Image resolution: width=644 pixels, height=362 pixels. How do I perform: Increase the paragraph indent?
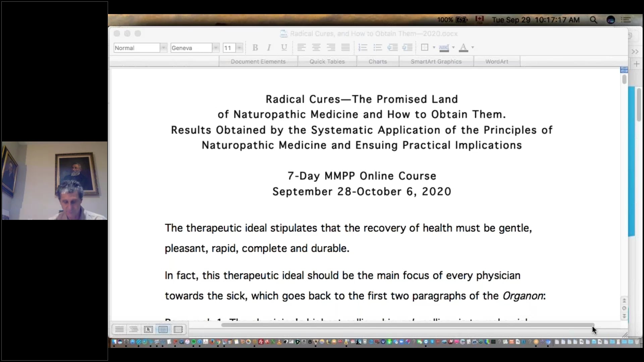tap(408, 48)
